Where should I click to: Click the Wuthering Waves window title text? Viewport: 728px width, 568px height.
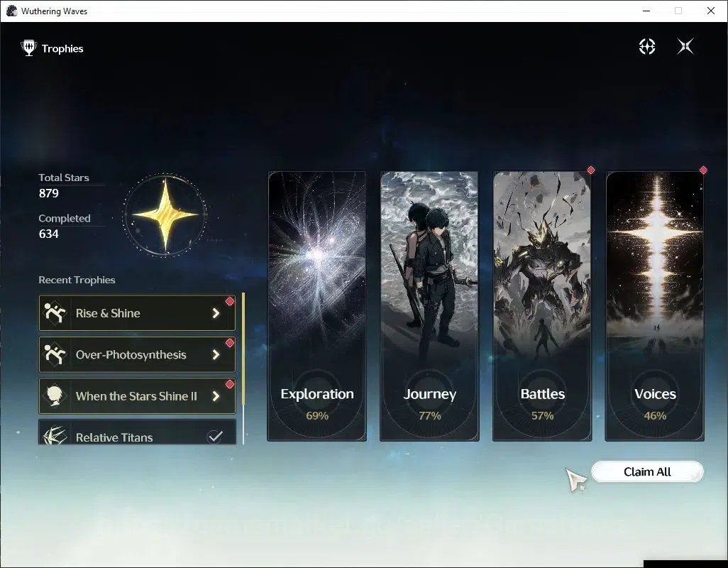click(55, 11)
